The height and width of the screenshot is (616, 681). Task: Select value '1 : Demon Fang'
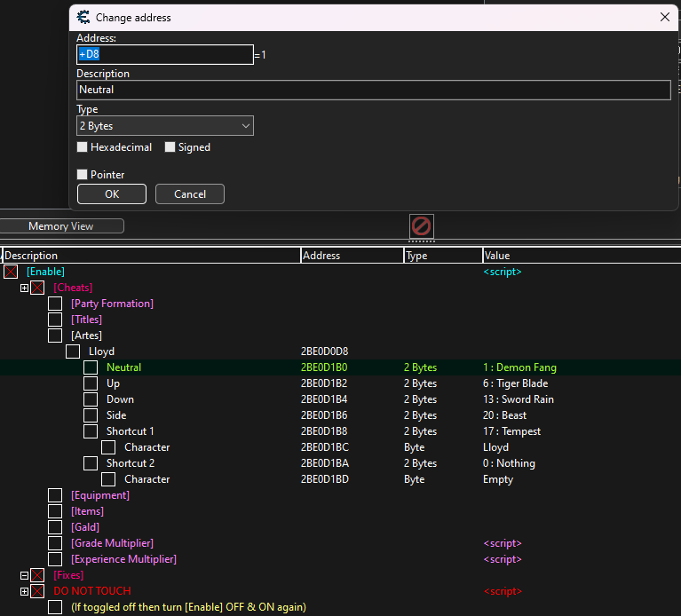pos(519,367)
